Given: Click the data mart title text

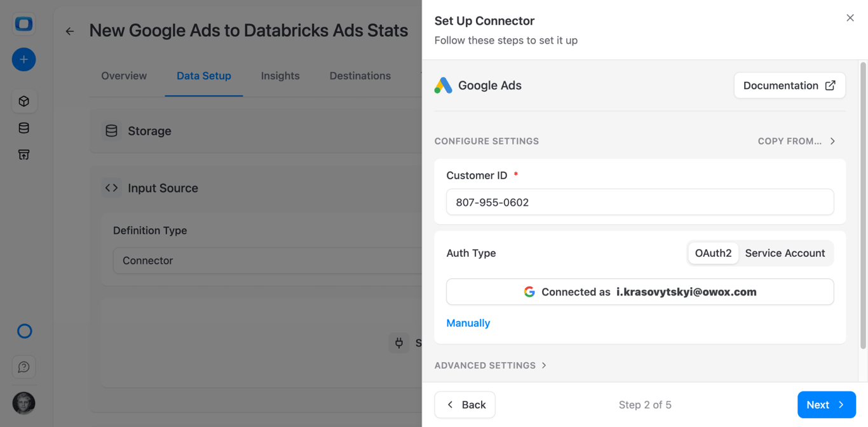Looking at the screenshot, I should 248,30.
